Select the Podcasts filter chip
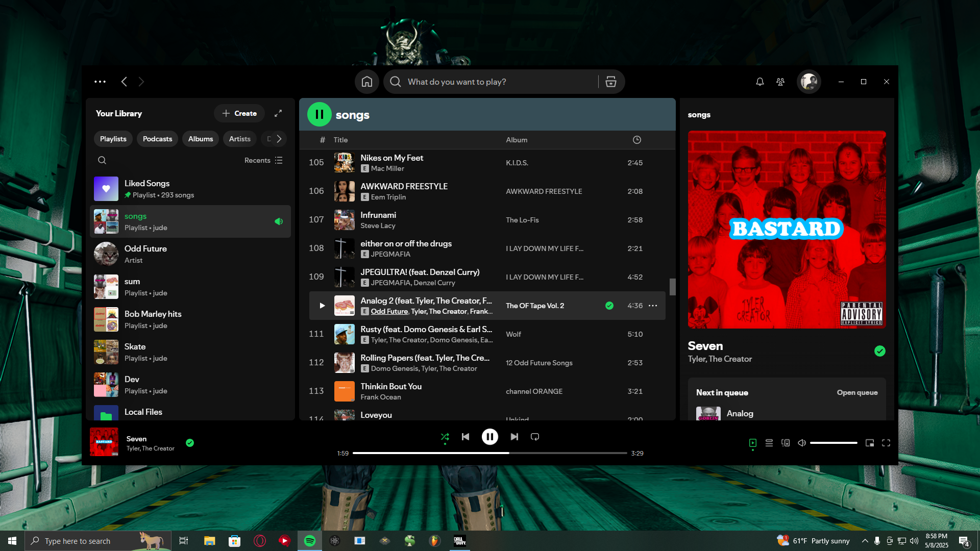 [x=157, y=139]
